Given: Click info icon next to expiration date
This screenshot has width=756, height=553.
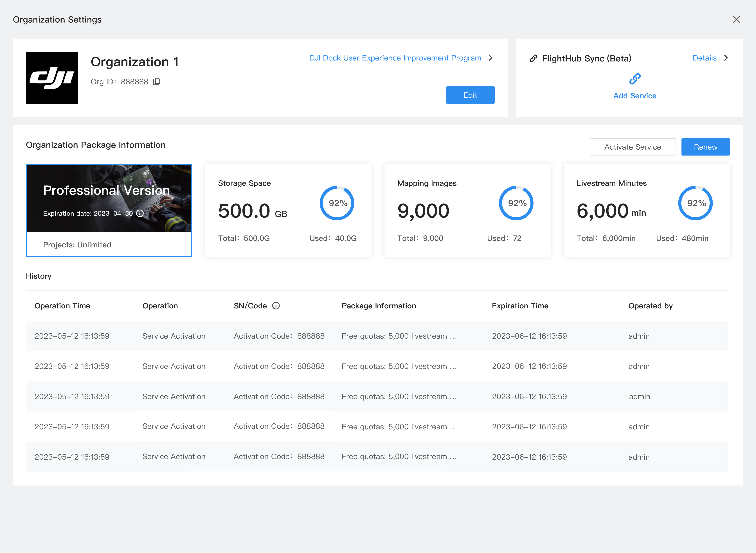Looking at the screenshot, I should pyautogui.click(x=140, y=213).
